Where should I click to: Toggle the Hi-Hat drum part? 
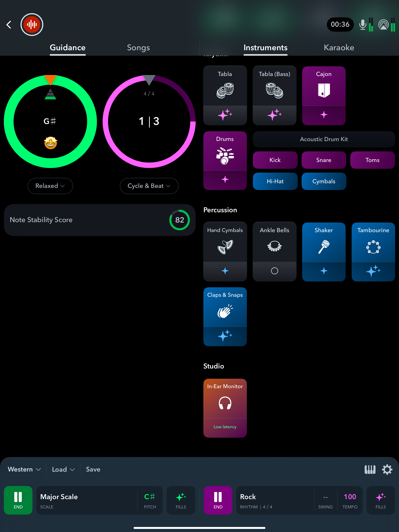tap(275, 181)
